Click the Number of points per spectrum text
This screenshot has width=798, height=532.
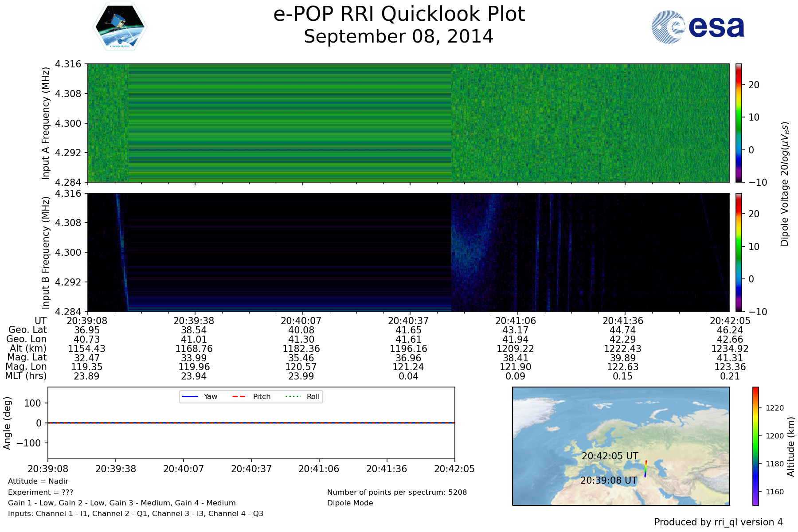[x=397, y=492]
